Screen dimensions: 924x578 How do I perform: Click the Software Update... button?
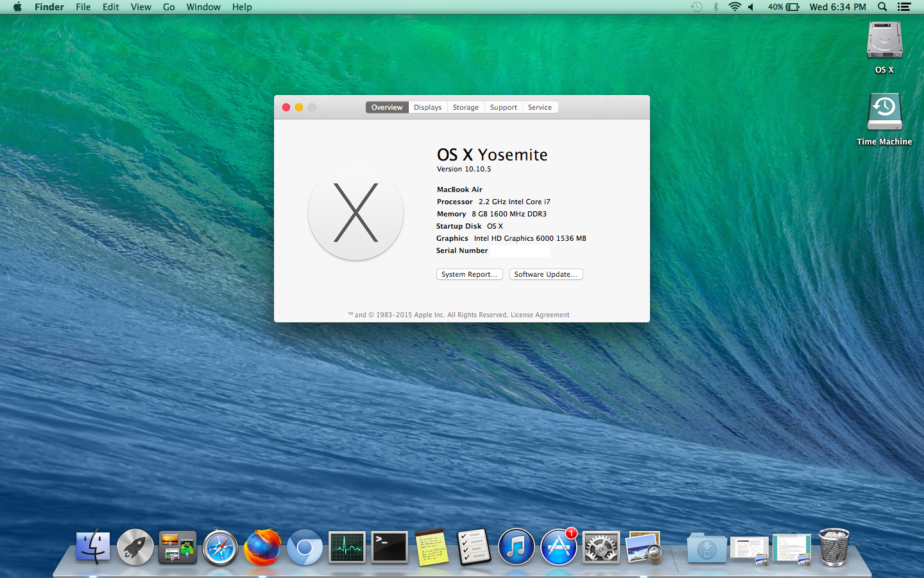546,274
